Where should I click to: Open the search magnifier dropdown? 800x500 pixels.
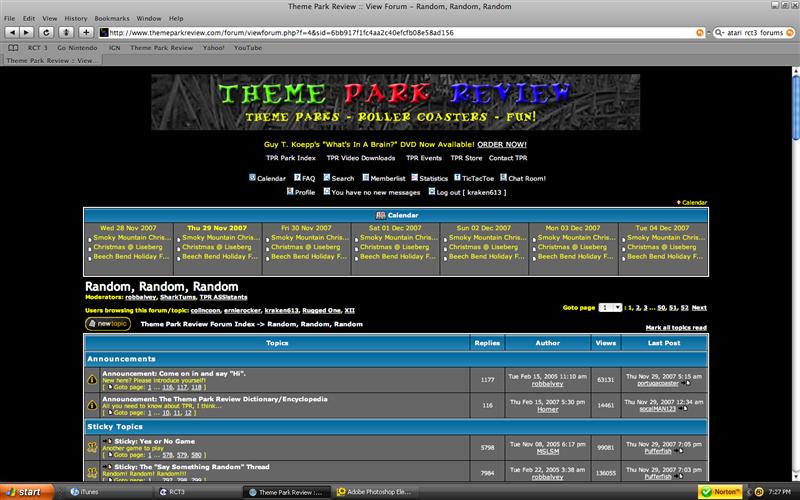719,33
